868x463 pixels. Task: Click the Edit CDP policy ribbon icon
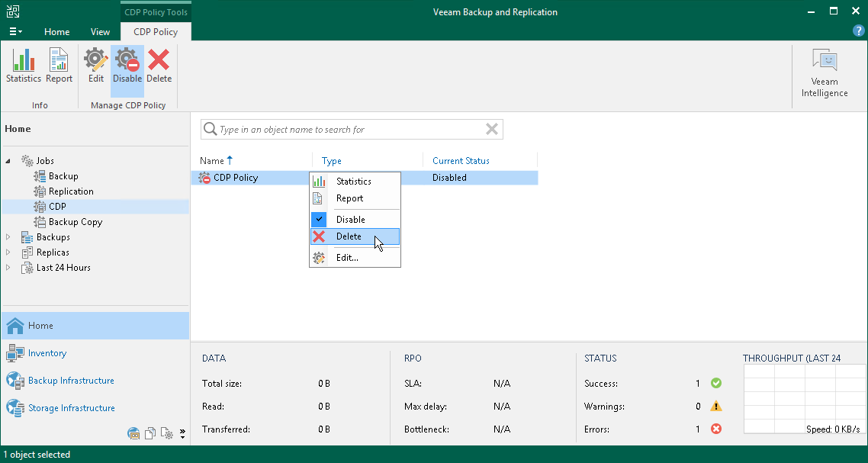(95, 66)
